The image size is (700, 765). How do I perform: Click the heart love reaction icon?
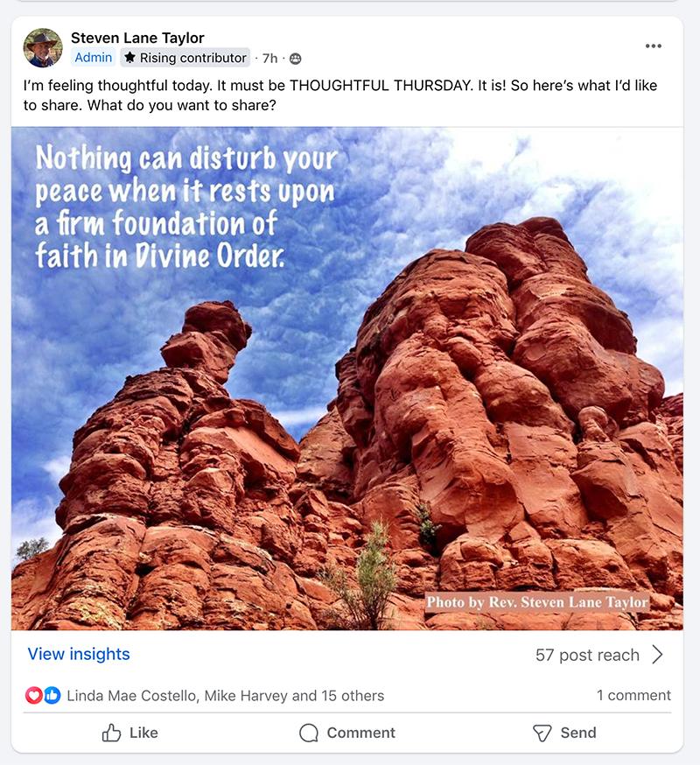33,695
